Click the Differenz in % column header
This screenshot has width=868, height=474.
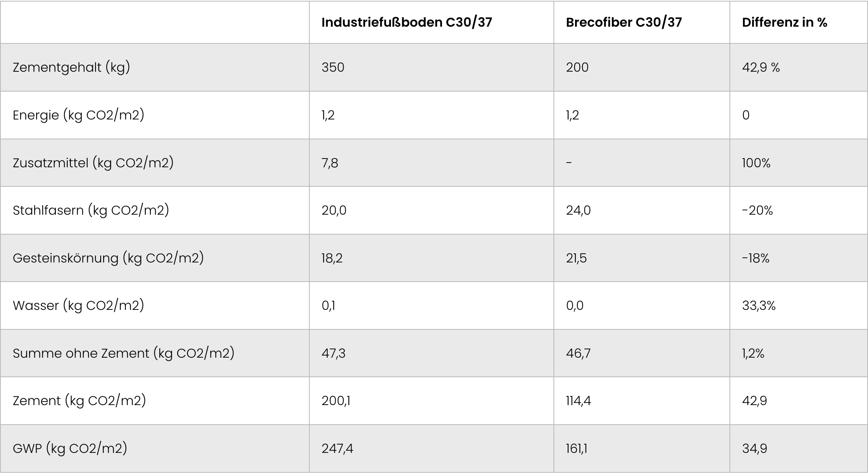pos(784,23)
